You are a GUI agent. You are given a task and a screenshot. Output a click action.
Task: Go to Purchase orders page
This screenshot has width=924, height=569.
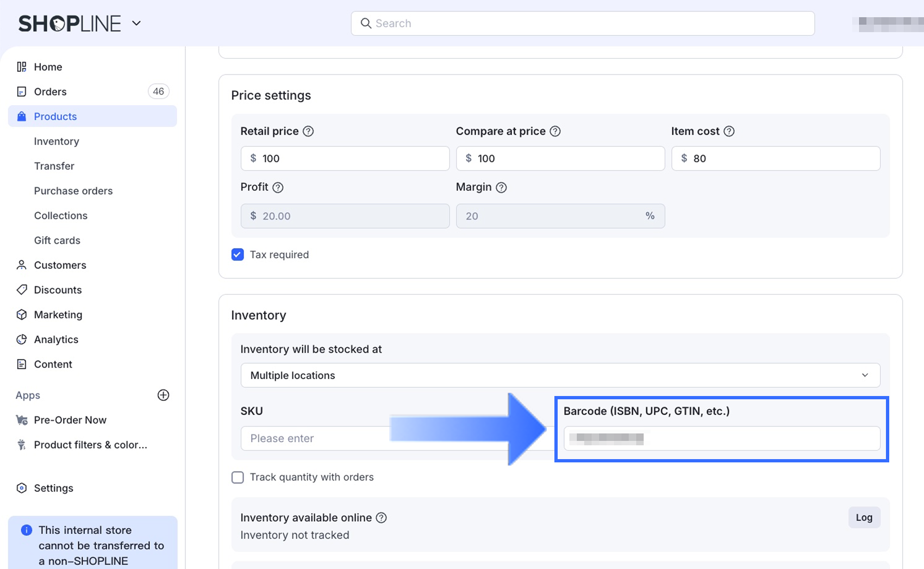[73, 191]
